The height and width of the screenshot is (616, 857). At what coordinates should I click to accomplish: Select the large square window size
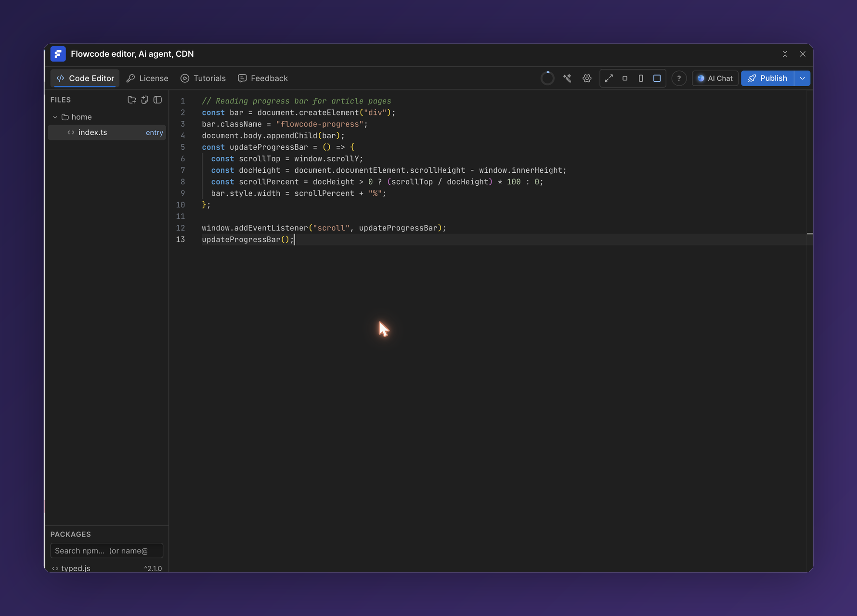[x=657, y=78]
